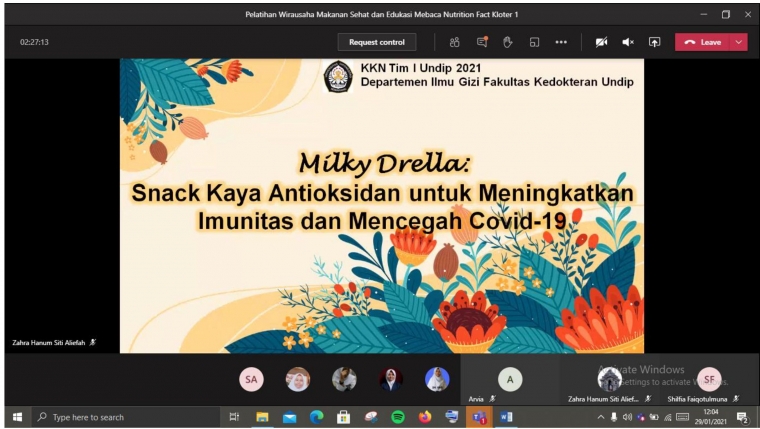Show participants panel icon
760x429 pixels.
(454, 42)
